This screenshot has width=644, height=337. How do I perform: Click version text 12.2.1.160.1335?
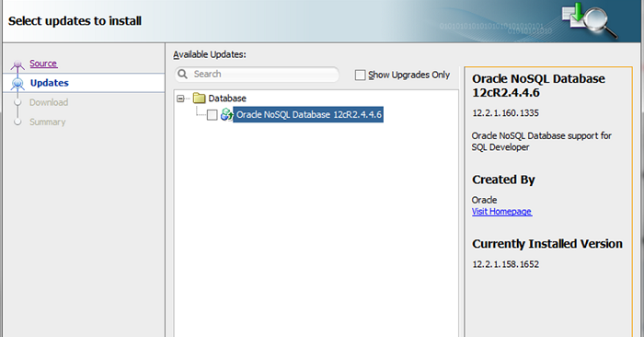click(505, 113)
